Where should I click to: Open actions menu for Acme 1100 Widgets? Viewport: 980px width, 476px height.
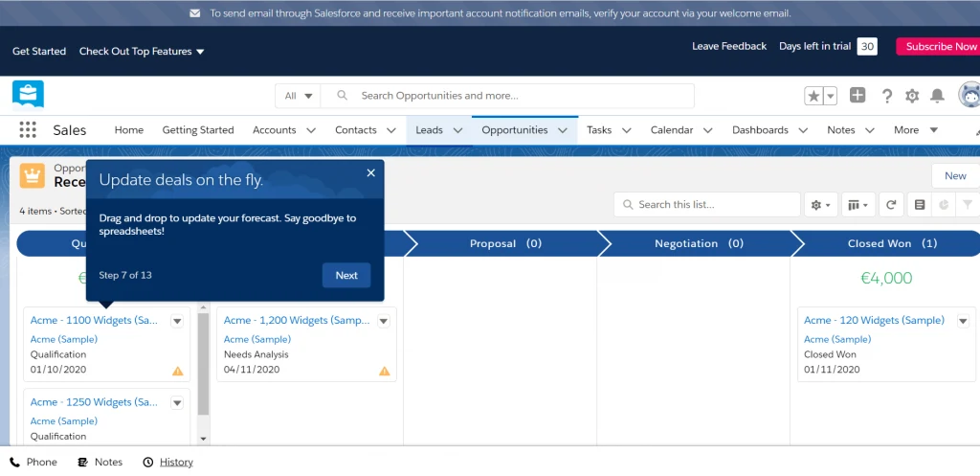[x=177, y=321]
